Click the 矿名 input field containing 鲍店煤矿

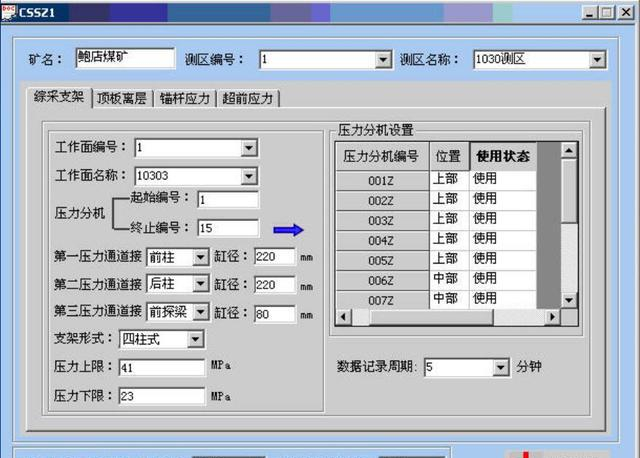click(125, 58)
